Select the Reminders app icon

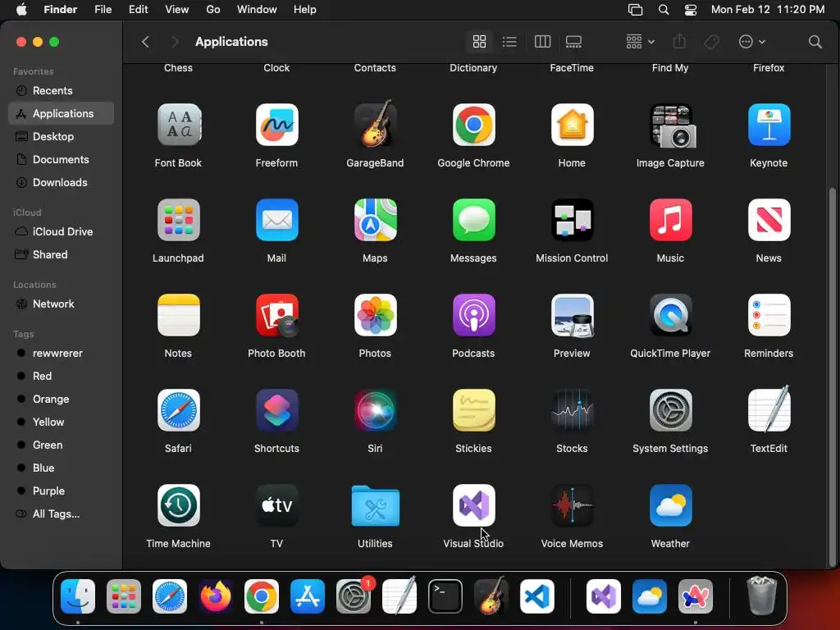tap(769, 315)
